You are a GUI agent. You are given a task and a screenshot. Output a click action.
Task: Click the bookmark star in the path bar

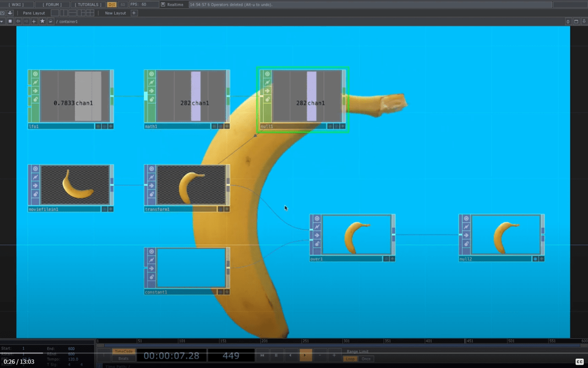[42, 21]
